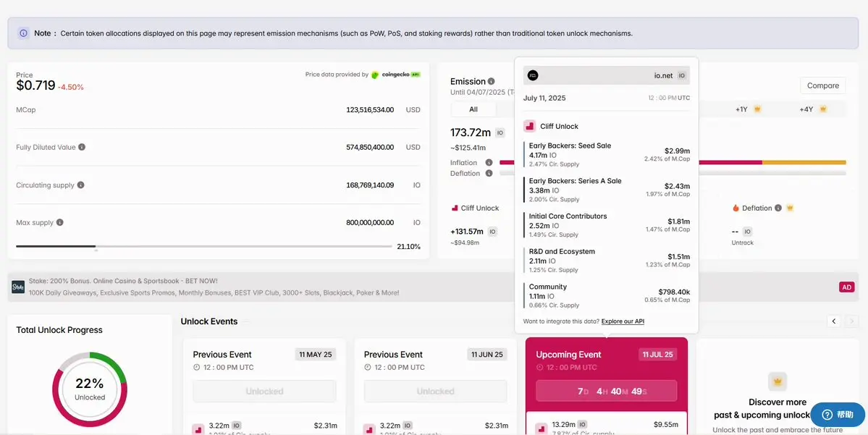
Task: Go to previous unlock events with left chevron
Action: [834, 321]
